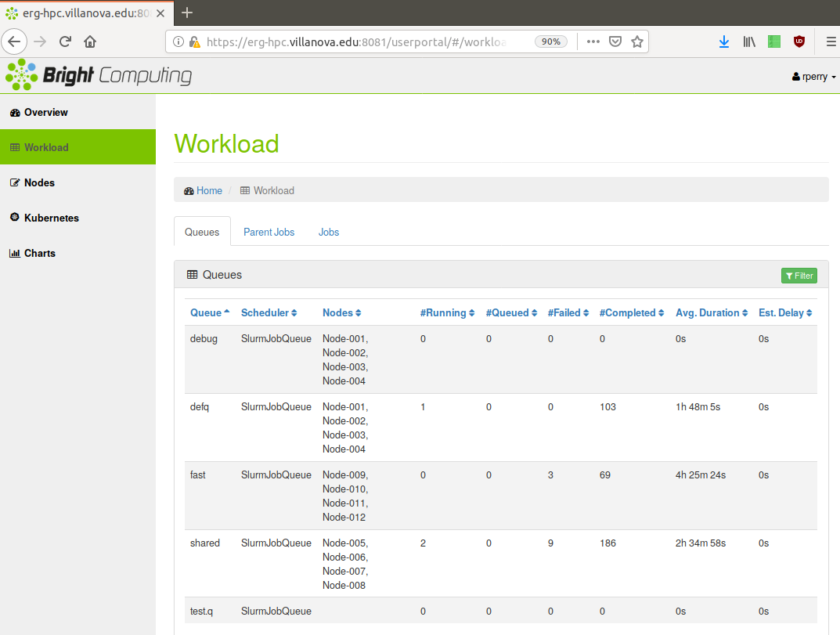Show site information icon in address bar

point(178,41)
